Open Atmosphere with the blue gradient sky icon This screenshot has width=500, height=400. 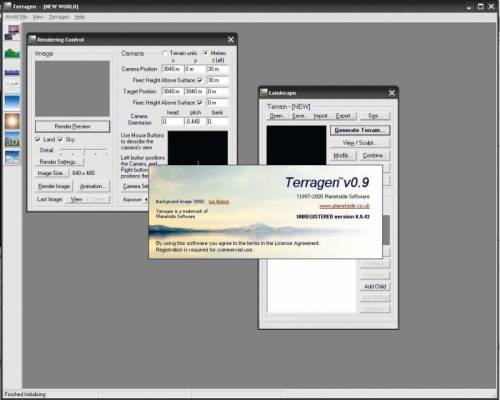(12, 102)
